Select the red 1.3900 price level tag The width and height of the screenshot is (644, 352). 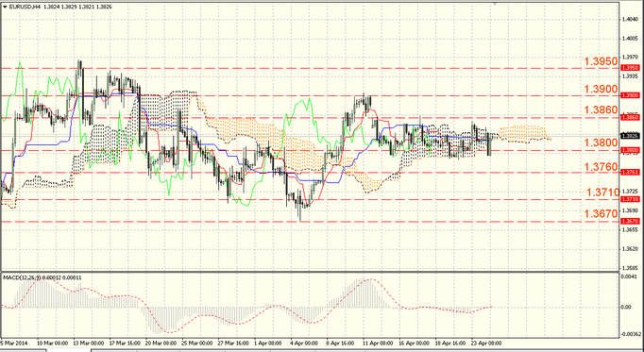pyautogui.click(x=630, y=95)
